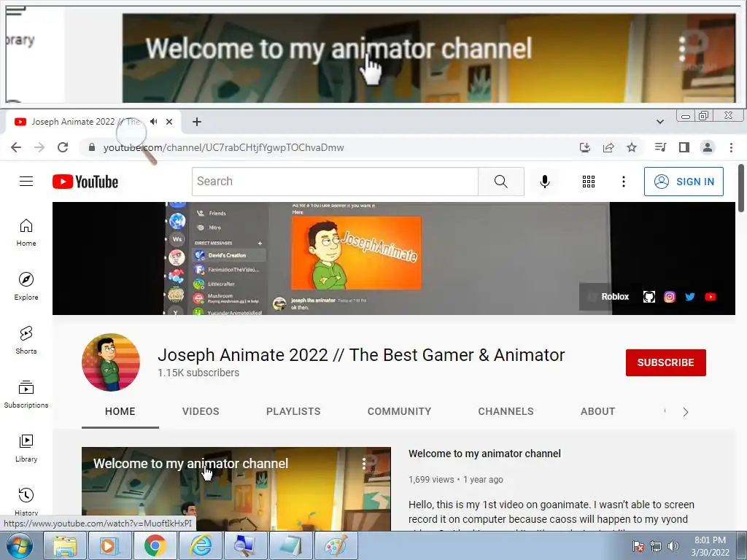Click the channel avatar picture
This screenshot has height=560, width=747.
click(111, 362)
